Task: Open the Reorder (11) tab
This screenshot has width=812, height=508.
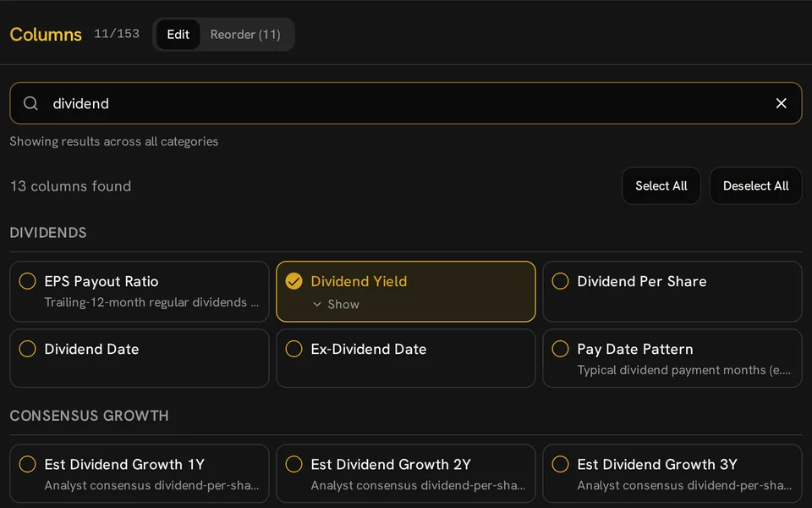Action: click(245, 35)
